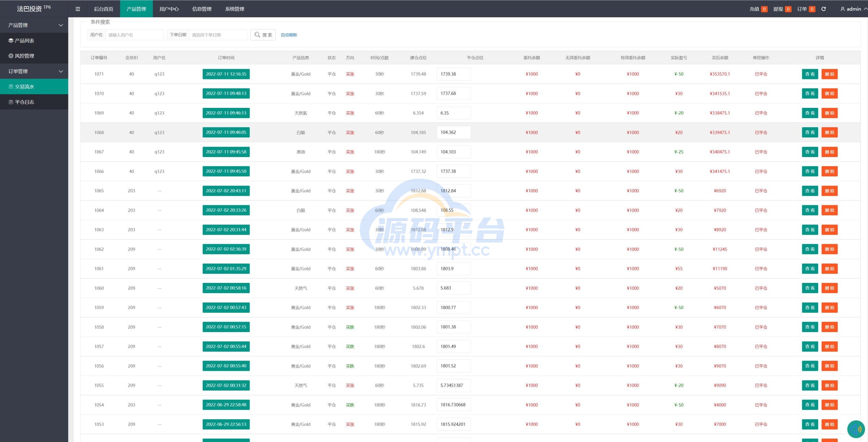
Task: Click the 充值 notification badge
Action: [x=764, y=9]
